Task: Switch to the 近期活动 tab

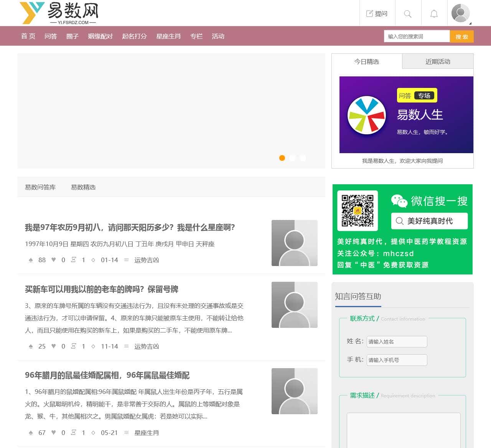Action: click(x=438, y=61)
